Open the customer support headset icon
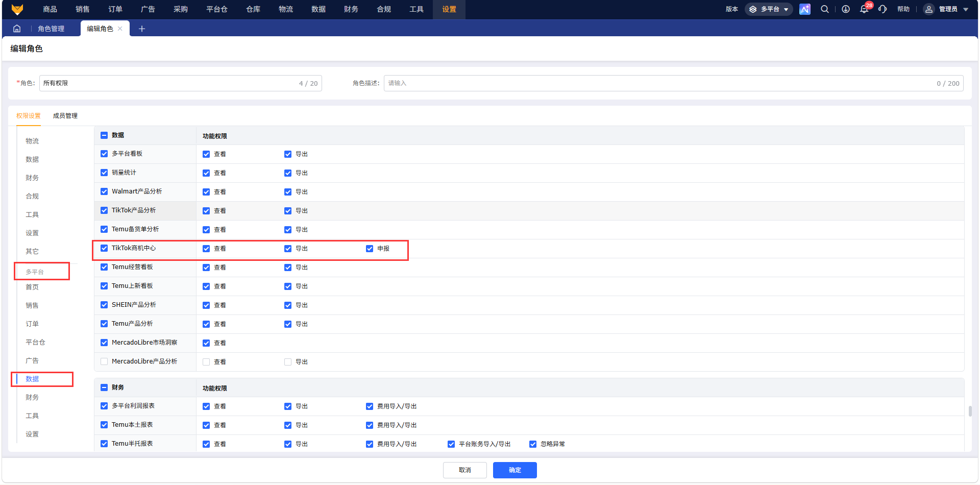The width and height of the screenshot is (980, 485). [x=883, y=9]
